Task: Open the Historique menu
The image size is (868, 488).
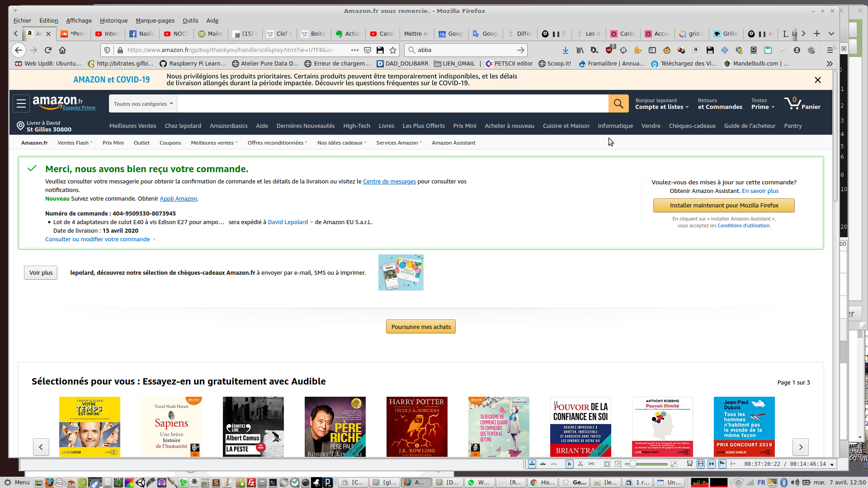Action: point(113,21)
